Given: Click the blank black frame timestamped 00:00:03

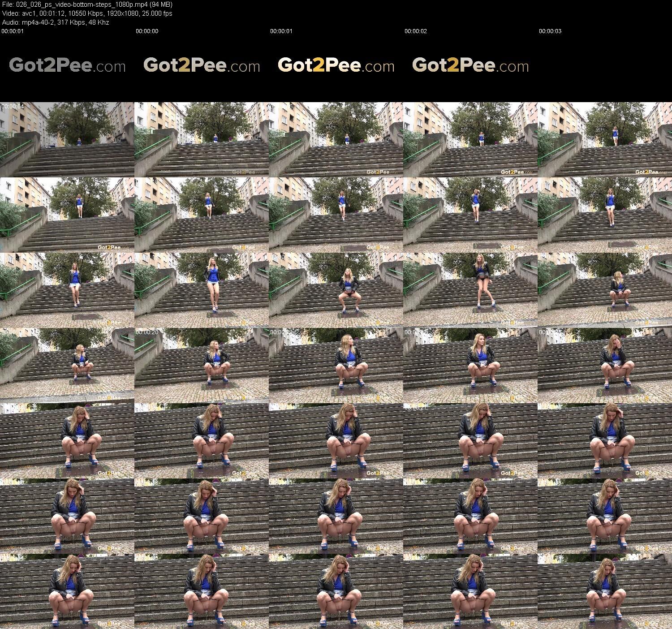Looking at the screenshot, I should coord(605,65).
